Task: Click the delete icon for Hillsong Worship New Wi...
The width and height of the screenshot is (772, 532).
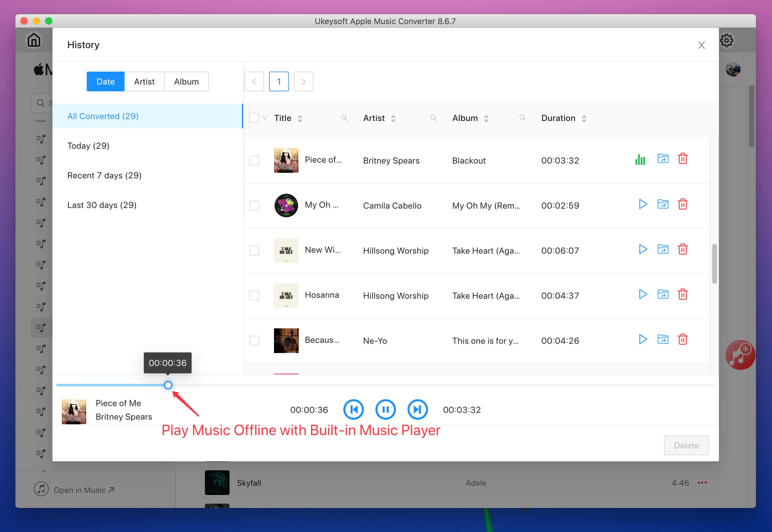Action: [x=682, y=249]
